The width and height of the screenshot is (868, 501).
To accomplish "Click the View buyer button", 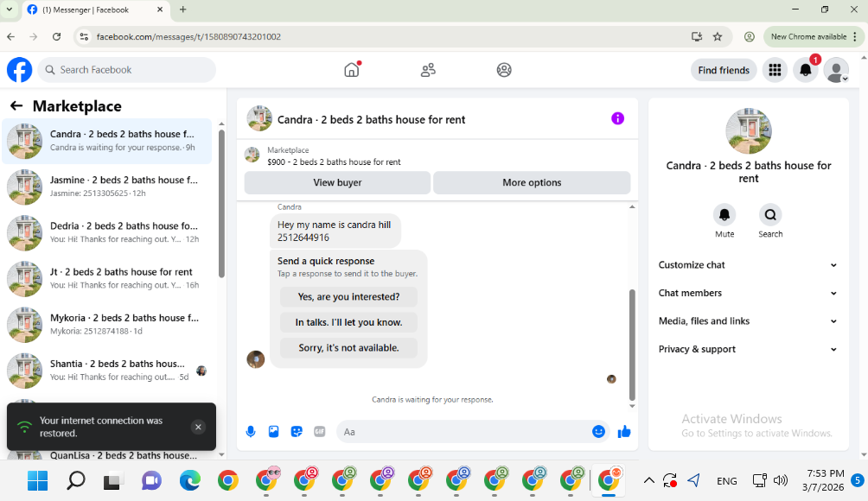I will tap(337, 182).
